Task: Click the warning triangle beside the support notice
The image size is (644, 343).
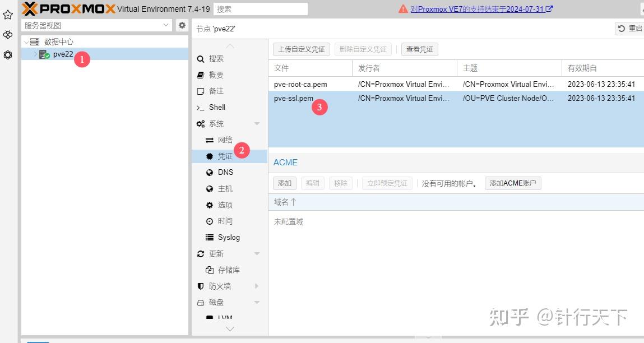Action: click(402, 9)
